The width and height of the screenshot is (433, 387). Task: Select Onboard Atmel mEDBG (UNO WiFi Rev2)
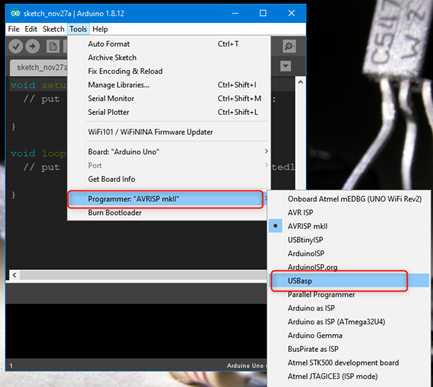(348, 199)
